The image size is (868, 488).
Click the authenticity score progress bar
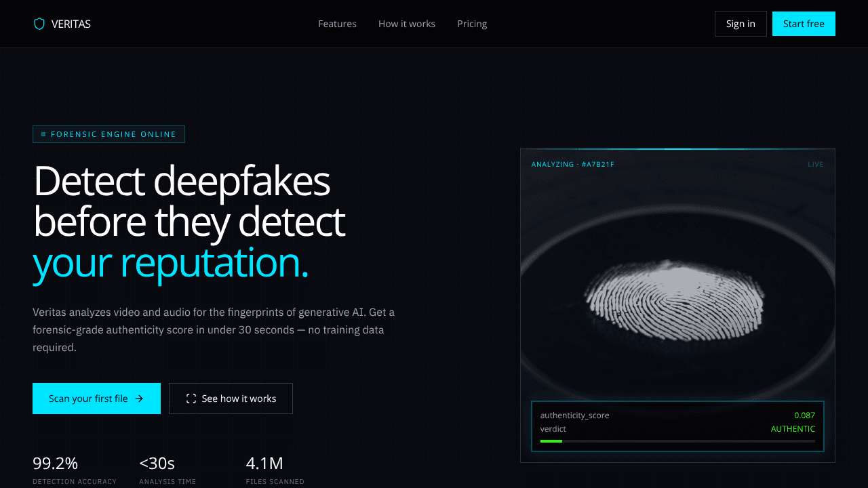(677, 441)
